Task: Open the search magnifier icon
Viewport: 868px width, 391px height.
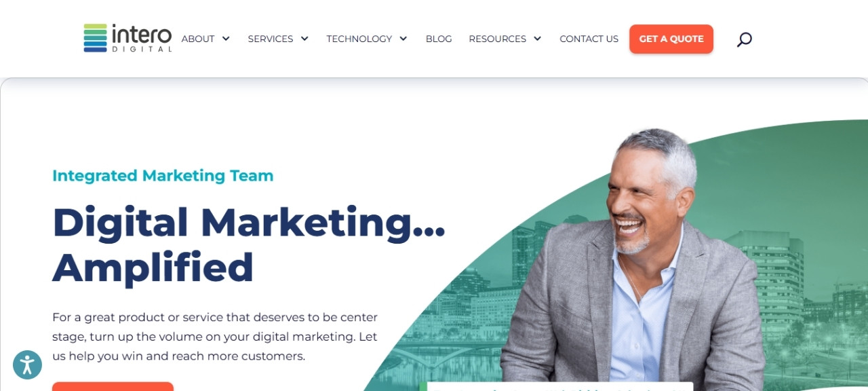Action: pyautogui.click(x=744, y=39)
